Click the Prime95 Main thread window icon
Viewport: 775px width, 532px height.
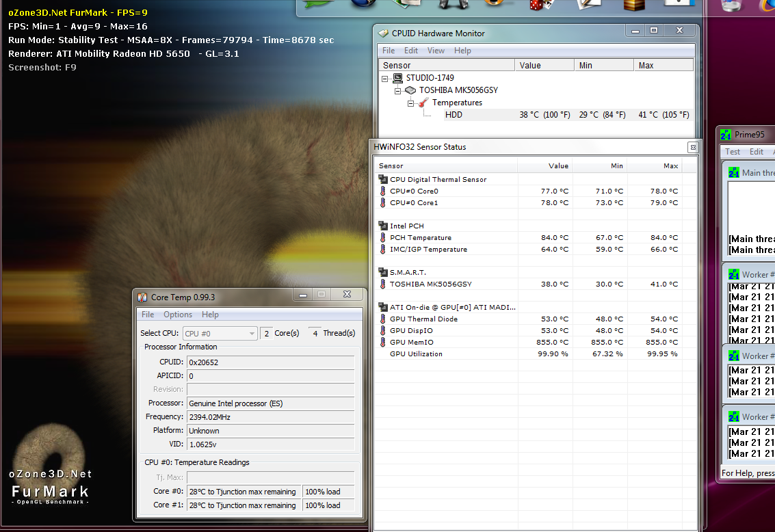(x=733, y=173)
